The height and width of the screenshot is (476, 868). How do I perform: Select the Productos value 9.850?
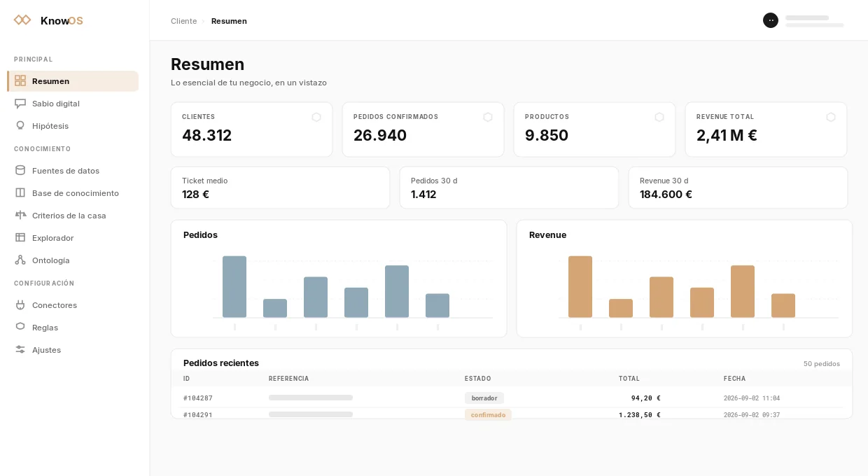547,135
